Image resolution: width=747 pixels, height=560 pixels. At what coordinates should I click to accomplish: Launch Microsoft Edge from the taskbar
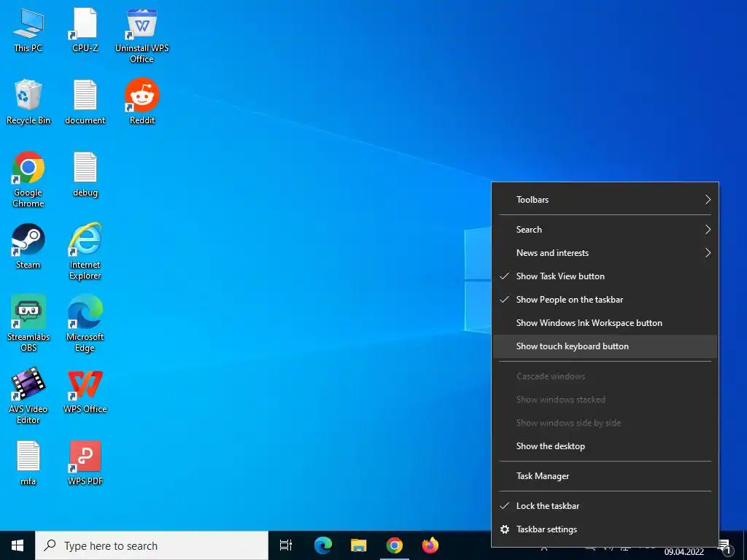point(323,545)
